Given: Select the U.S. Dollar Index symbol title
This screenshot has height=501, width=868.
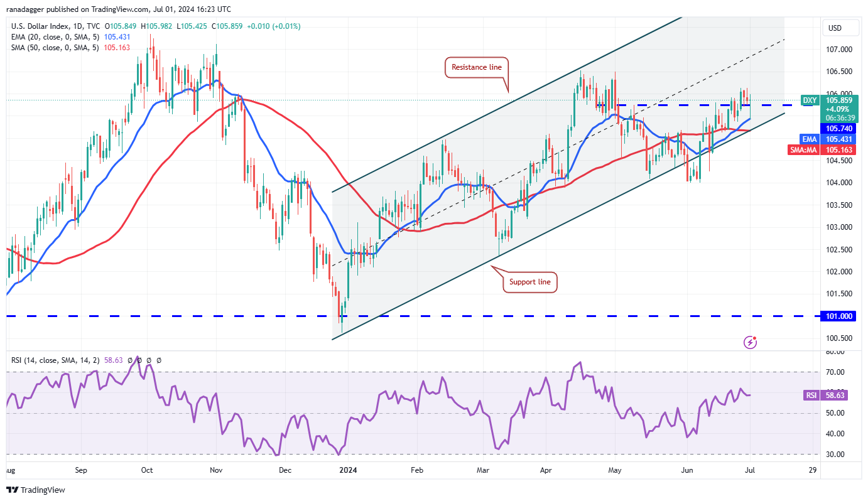Looking at the screenshot, I should point(40,26).
